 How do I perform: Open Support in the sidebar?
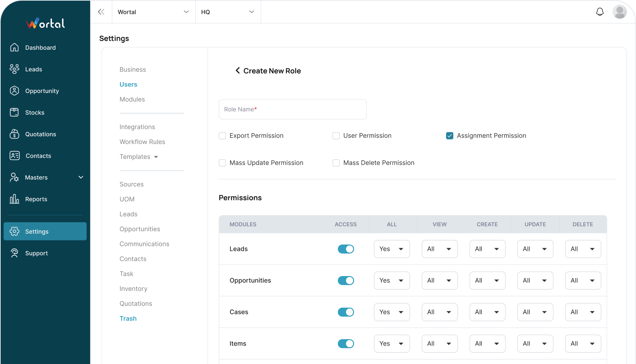click(36, 253)
